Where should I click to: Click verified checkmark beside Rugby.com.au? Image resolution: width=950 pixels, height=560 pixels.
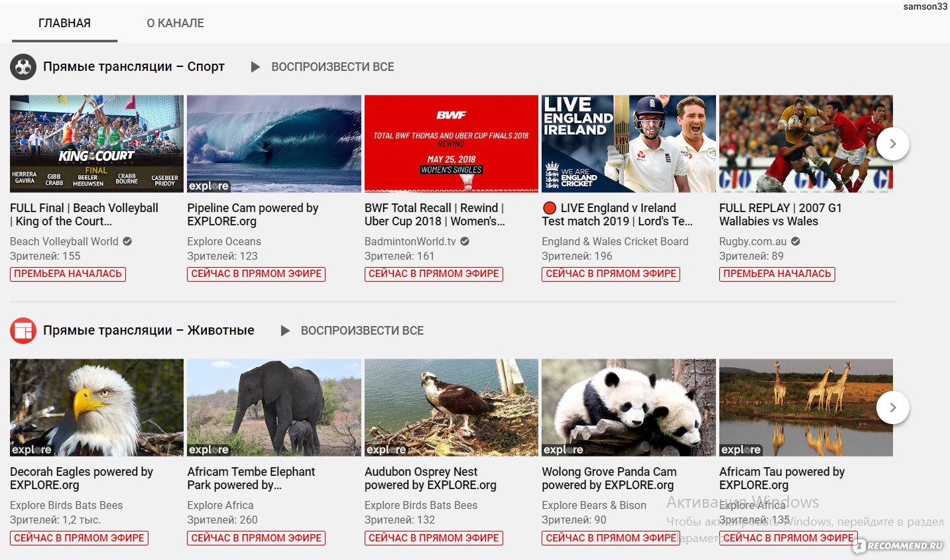(x=796, y=242)
